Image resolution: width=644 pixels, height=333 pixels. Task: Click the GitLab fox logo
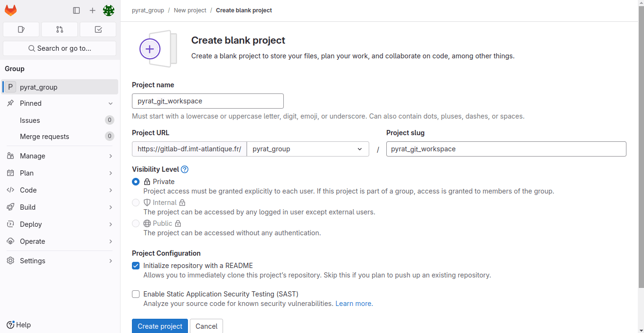pyautogui.click(x=10, y=10)
